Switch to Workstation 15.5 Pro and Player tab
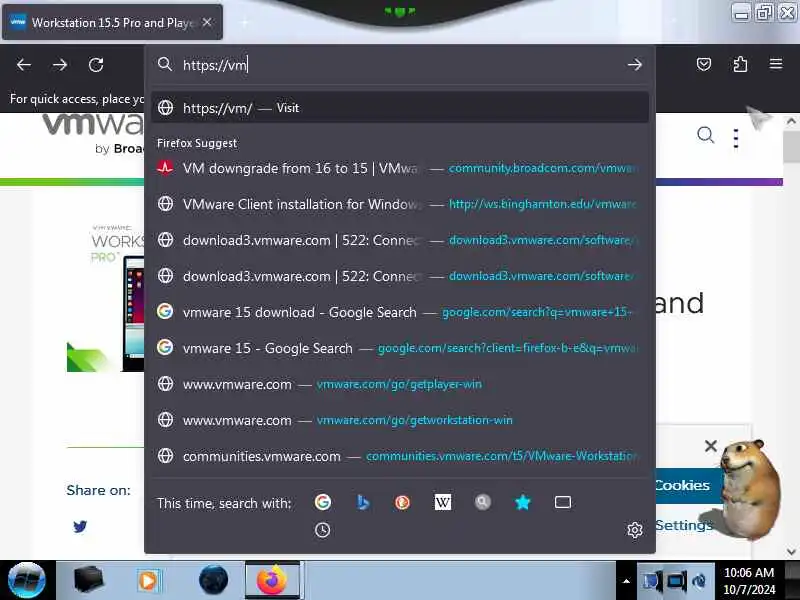 [112, 22]
